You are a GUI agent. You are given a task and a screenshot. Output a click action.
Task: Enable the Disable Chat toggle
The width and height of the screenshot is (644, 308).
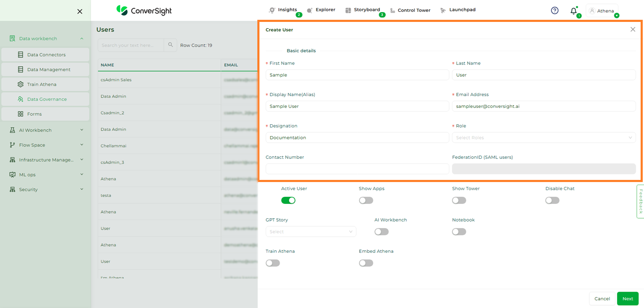552,201
